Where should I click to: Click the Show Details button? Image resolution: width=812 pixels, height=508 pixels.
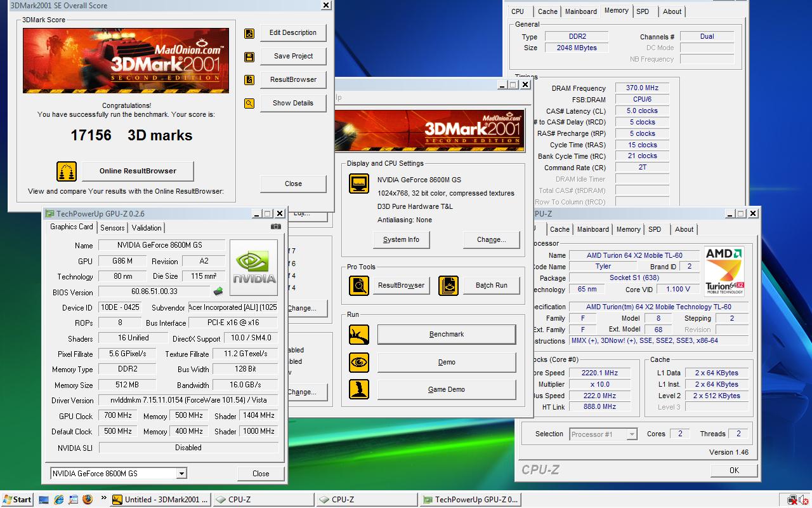point(293,104)
